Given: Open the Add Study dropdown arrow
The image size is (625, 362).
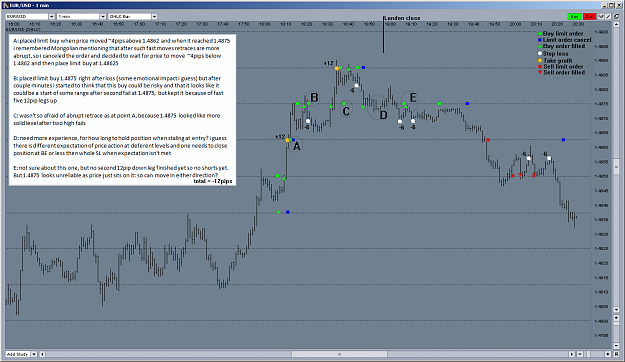Looking at the screenshot, I should pyautogui.click(x=34, y=354).
